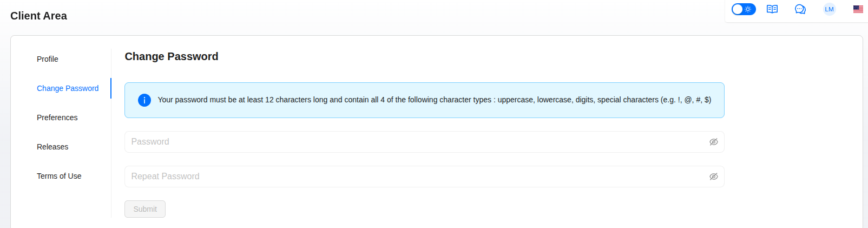Click the sun icon inside theme switch
Viewport: 868px width, 228px height.
coord(748,9)
